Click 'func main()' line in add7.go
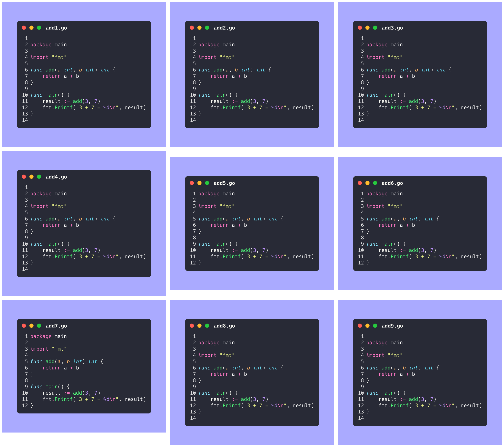This screenshot has height=447, width=504. (x=50, y=387)
